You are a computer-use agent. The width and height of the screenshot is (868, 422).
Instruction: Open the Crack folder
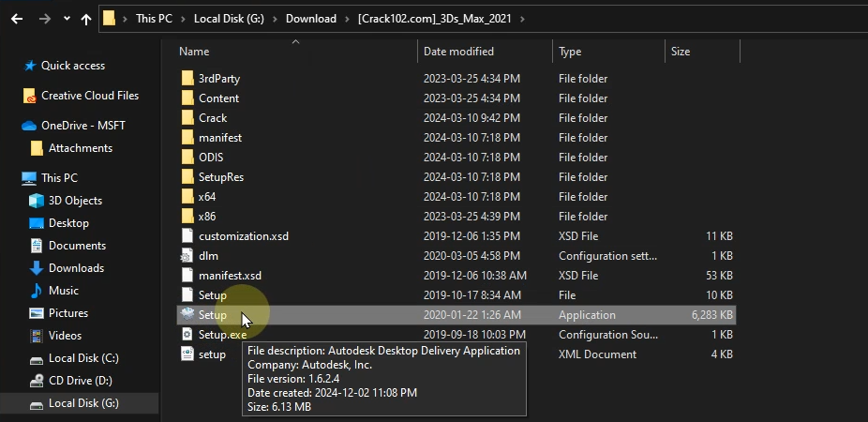coord(213,118)
